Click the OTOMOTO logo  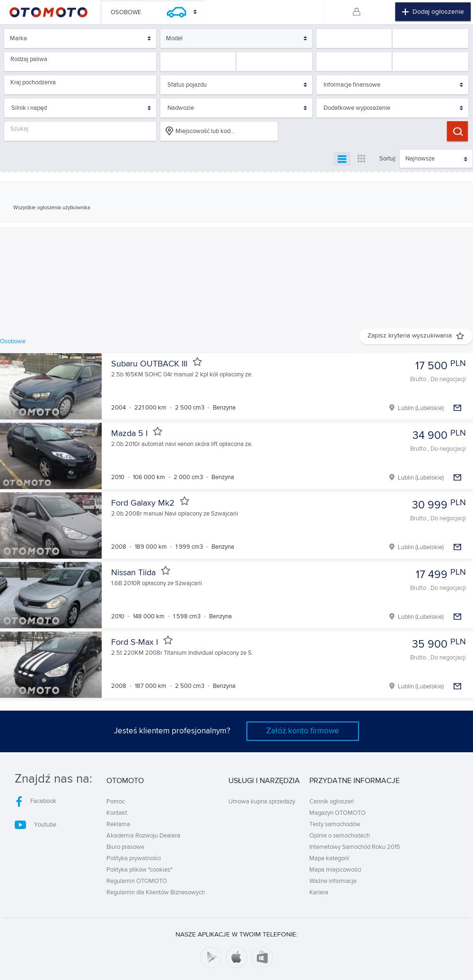coord(48,12)
